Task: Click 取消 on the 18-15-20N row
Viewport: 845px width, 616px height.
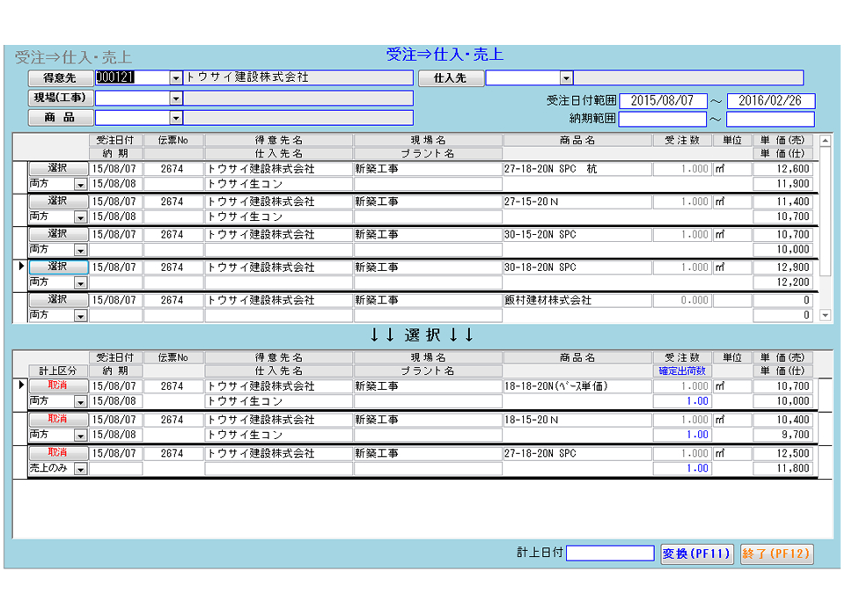Action: [x=58, y=419]
